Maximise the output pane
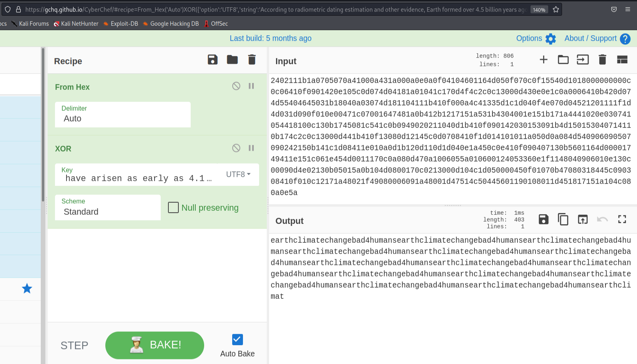Image resolution: width=637 pixels, height=364 pixels. tap(622, 220)
